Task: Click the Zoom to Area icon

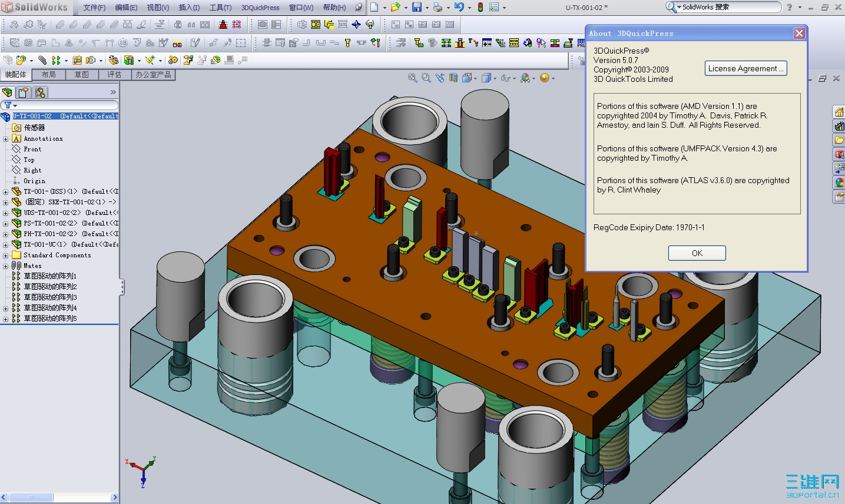Action: 426,78
